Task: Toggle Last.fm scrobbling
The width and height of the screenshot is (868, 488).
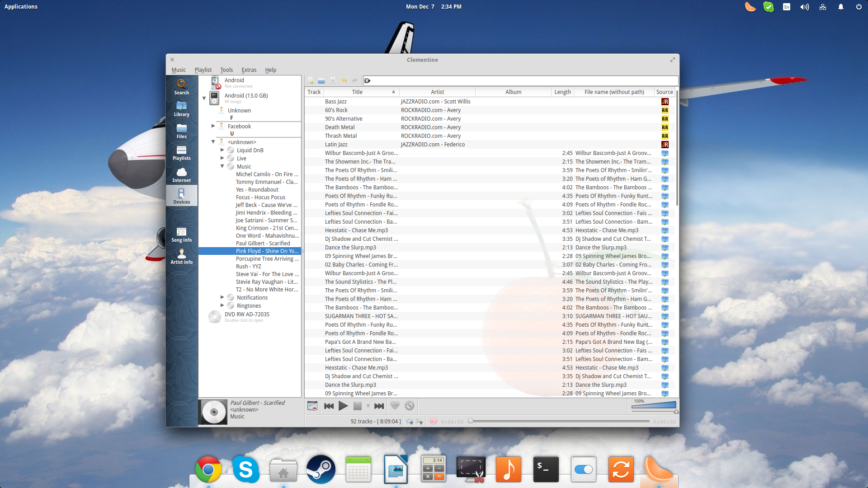Action: pyautogui.click(x=434, y=422)
